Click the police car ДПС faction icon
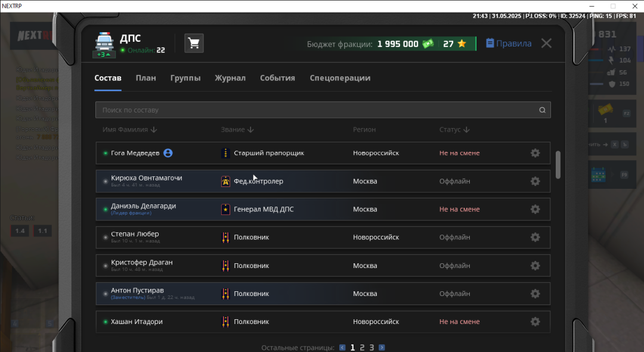This screenshot has height=352, width=644. (x=104, y=45)
